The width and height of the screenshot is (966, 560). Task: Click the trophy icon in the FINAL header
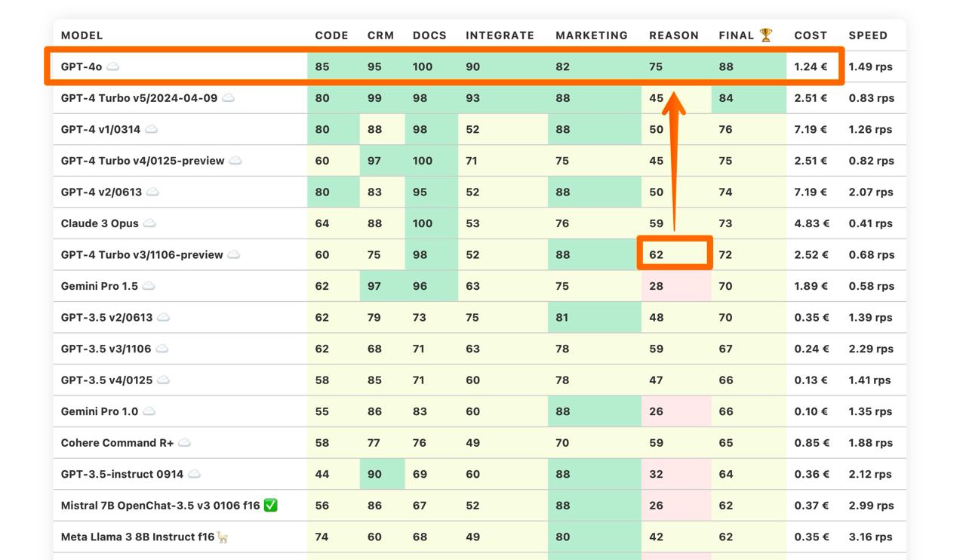(x=766, y=35)
